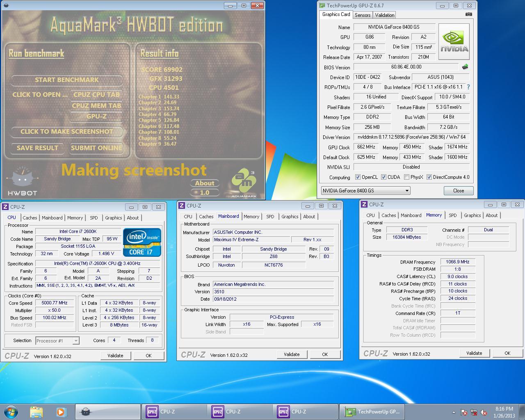Open Windows Media Player from taskbar

click(61, 412)
